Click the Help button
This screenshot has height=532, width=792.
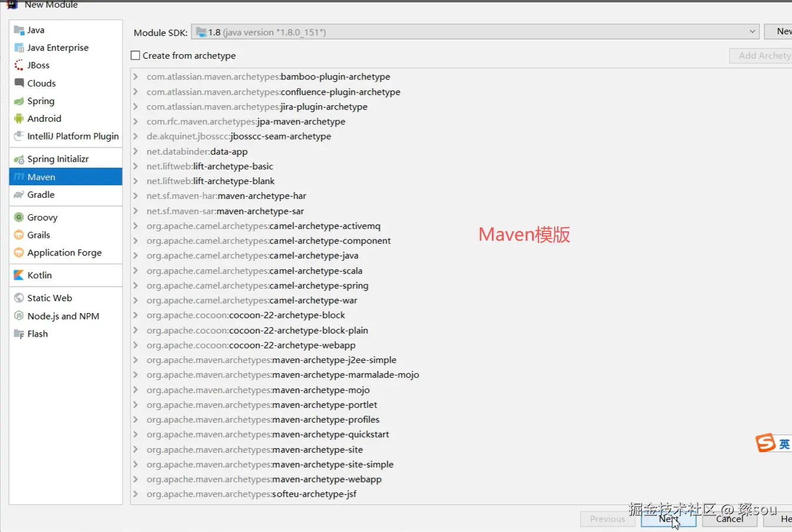(x=778, y=518)
